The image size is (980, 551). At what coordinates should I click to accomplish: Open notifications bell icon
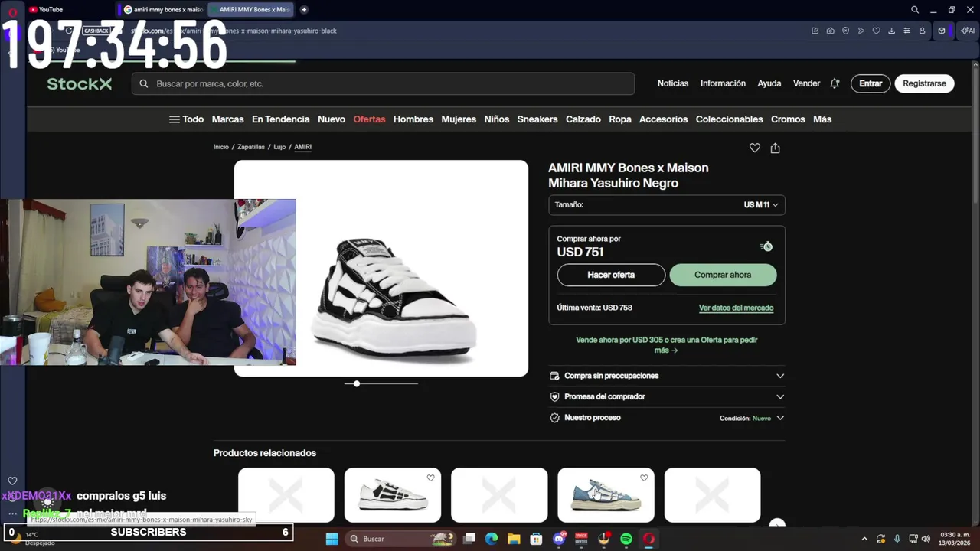pos(835,83)
